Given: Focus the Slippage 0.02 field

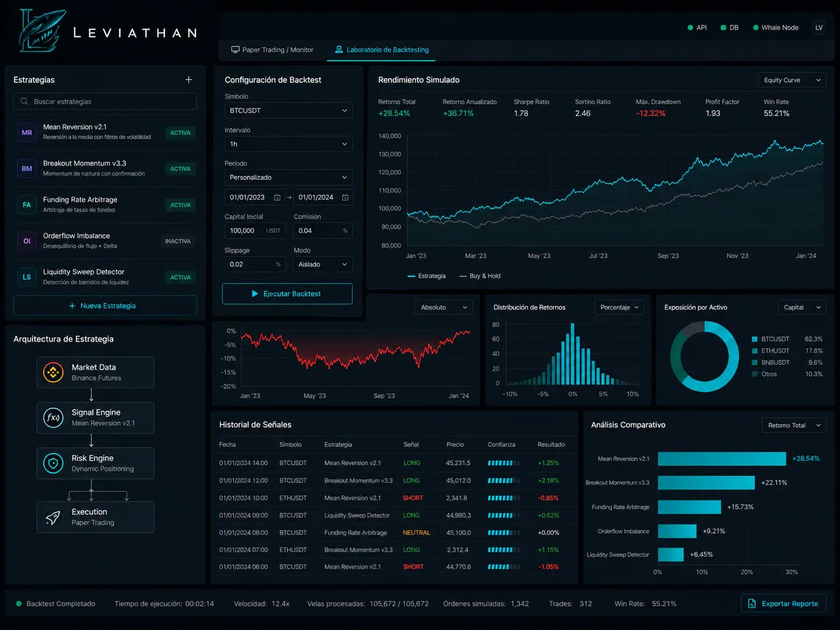Looking at the screenshot, I should [x=255, y=265].
